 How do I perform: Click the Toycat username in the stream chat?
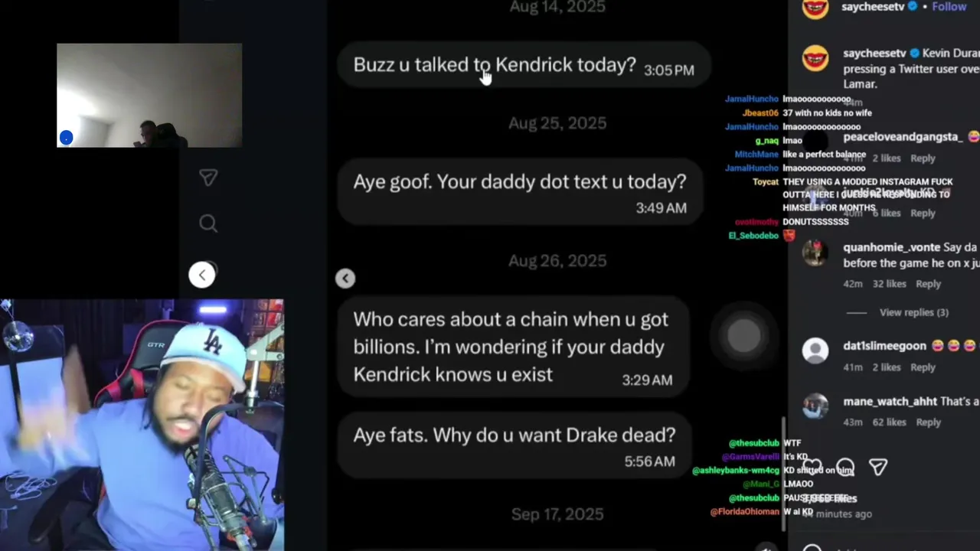[x=766, y=182]
